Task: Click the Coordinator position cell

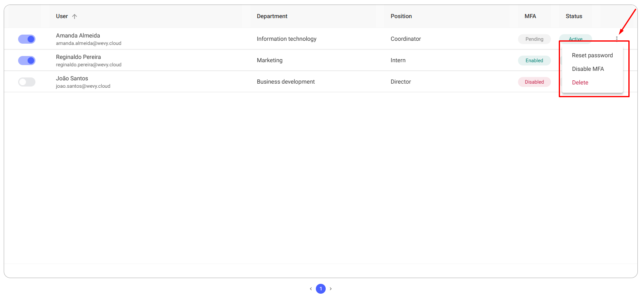Action: pos(406,39)
